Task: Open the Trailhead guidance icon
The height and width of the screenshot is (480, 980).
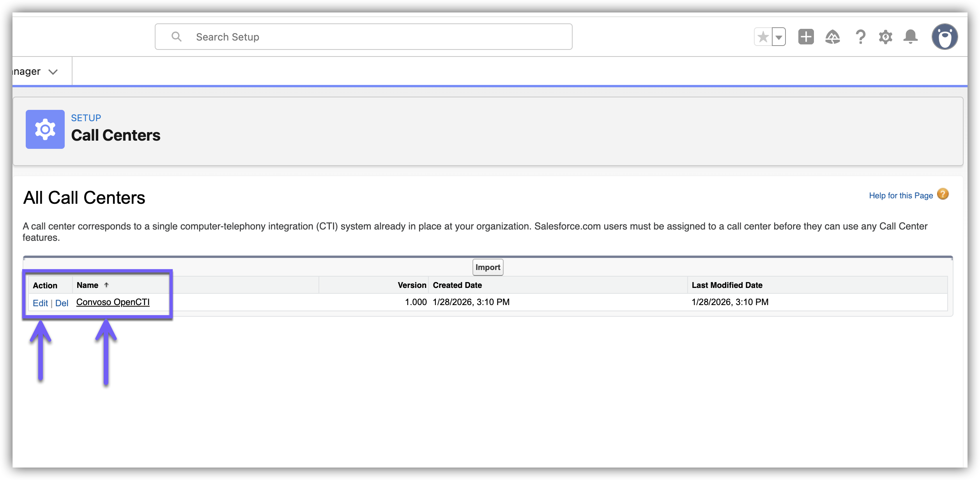Action: click(832, 37)
